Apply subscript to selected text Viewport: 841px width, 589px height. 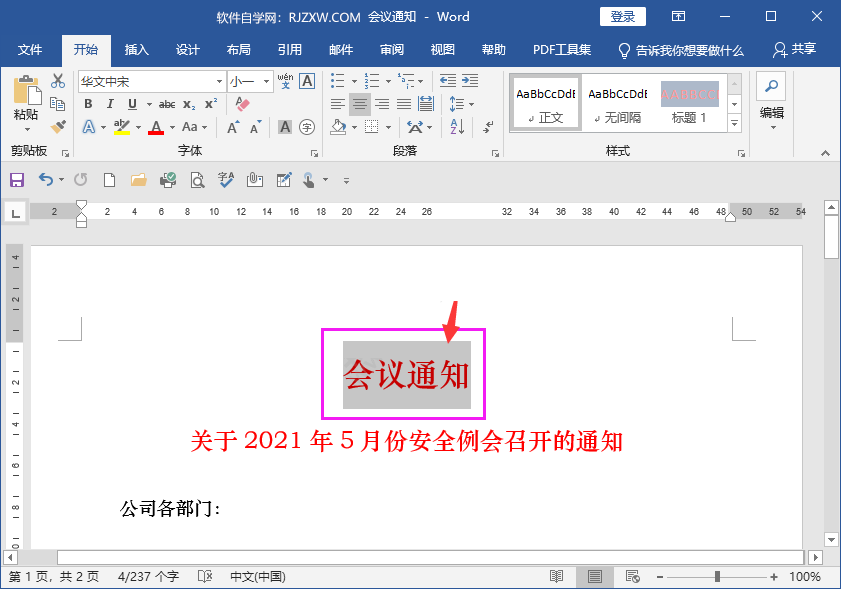[x=188, y=104]
